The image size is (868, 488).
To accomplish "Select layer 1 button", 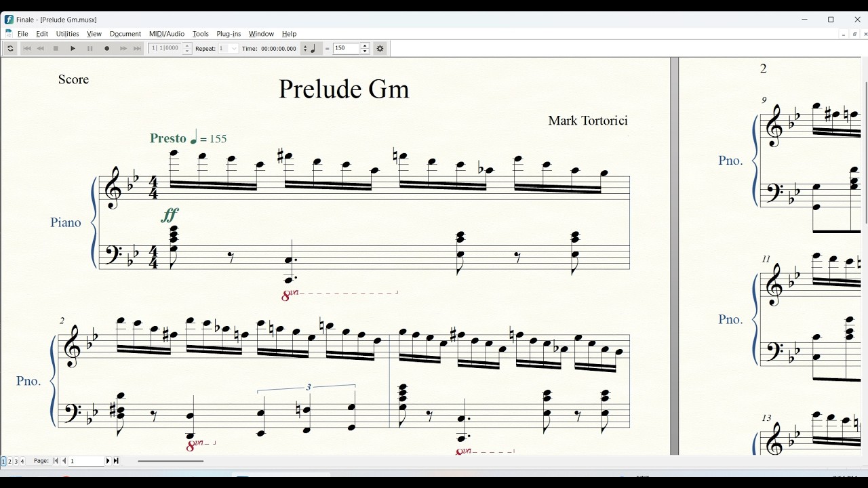I will (x=3, y=461).
